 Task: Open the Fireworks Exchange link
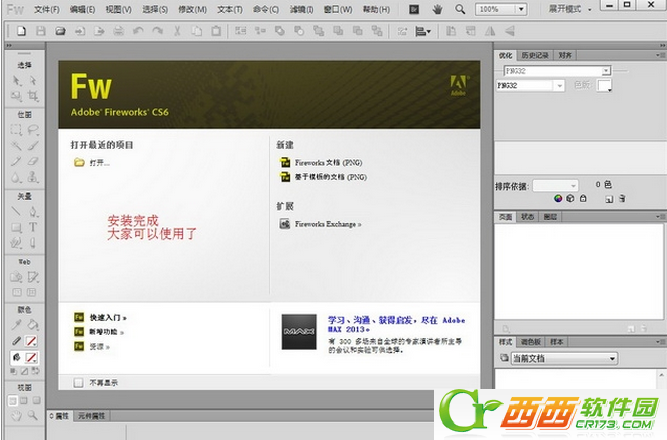(x=328, y=224)
